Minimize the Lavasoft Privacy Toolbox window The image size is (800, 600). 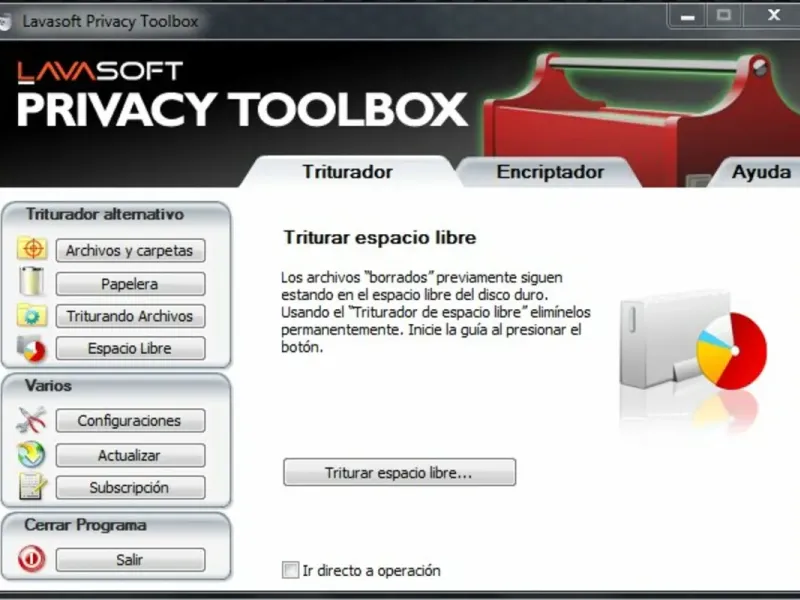687,16
